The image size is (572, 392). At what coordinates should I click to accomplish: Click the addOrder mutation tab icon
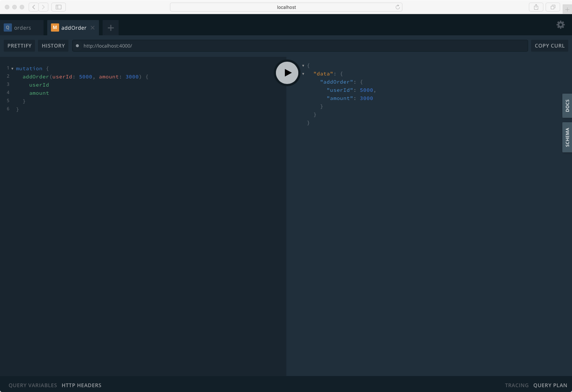54,27
